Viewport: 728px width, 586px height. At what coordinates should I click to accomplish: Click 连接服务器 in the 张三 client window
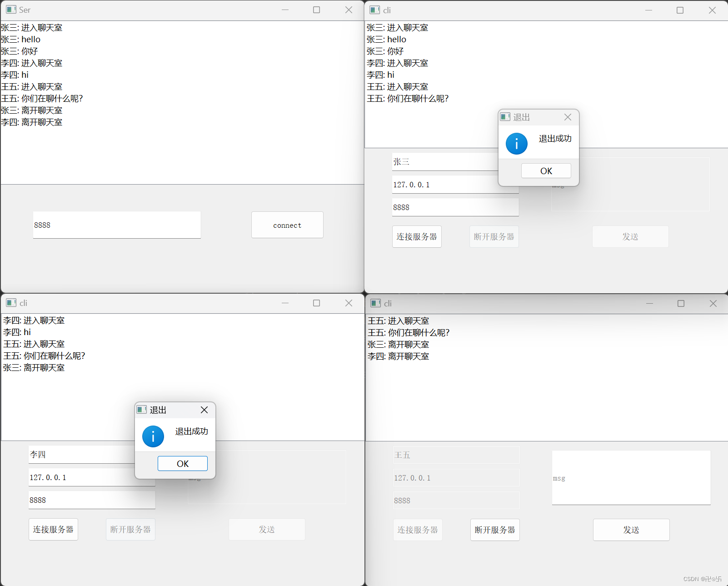coord(417,236)
